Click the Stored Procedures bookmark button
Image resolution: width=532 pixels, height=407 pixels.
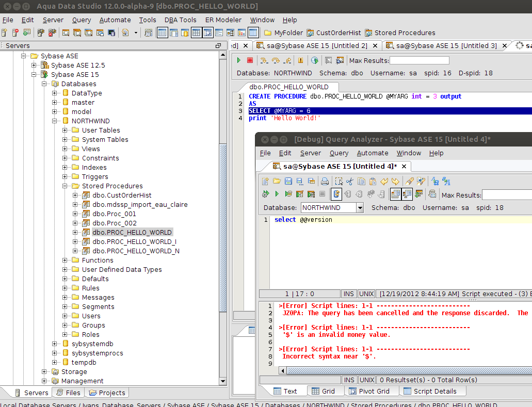coord(400,32)
